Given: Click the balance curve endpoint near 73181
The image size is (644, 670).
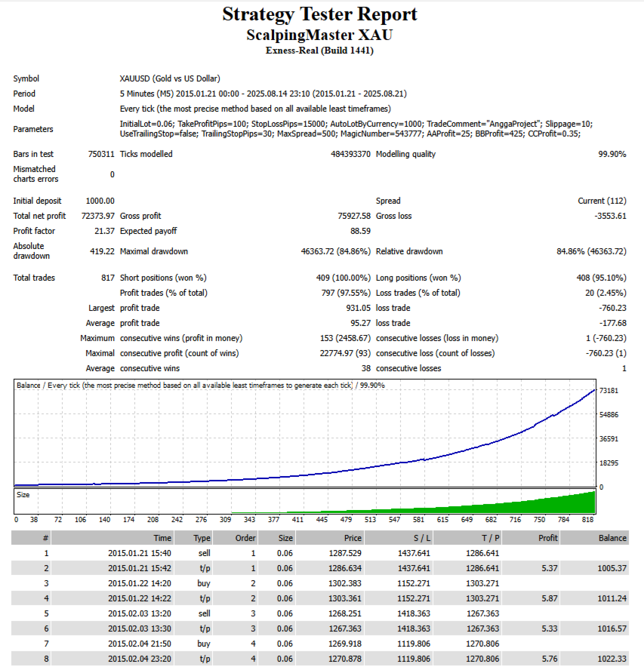Looking at the screenshot, I should coord(594,390).
